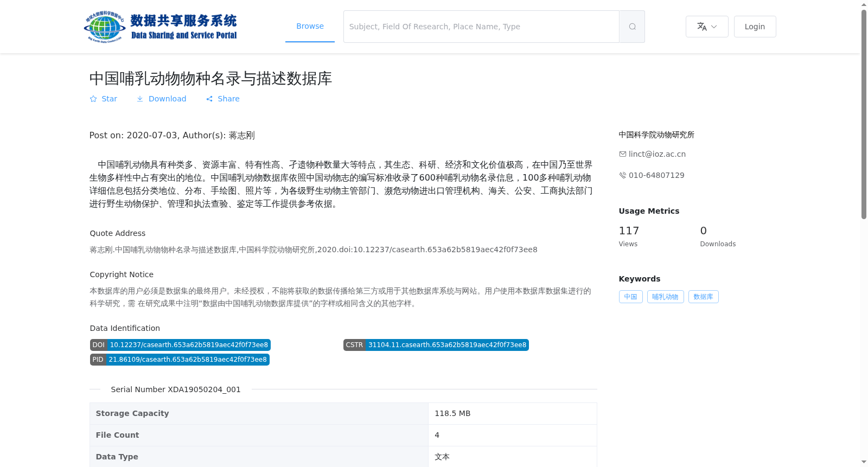Select the 数据库 keyword tag
The image size is (868, 467).
pyautogui.click(x=703, y=297)
